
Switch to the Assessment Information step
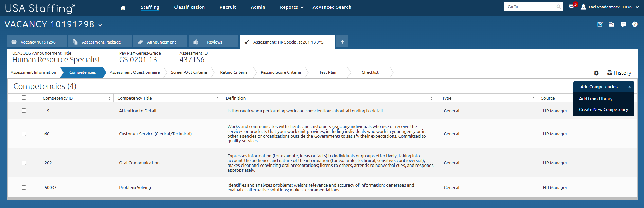pos(33,72)
